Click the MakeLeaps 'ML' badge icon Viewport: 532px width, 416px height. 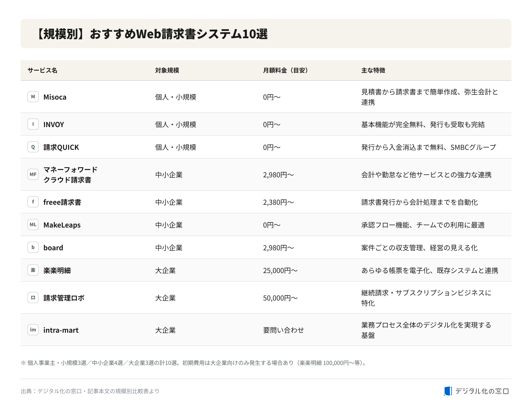coord(33,225)
